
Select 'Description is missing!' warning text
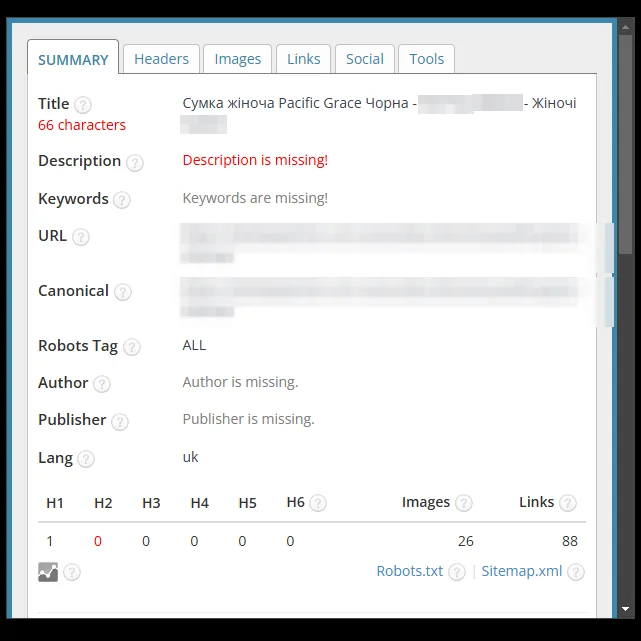[x=255, y=160]
